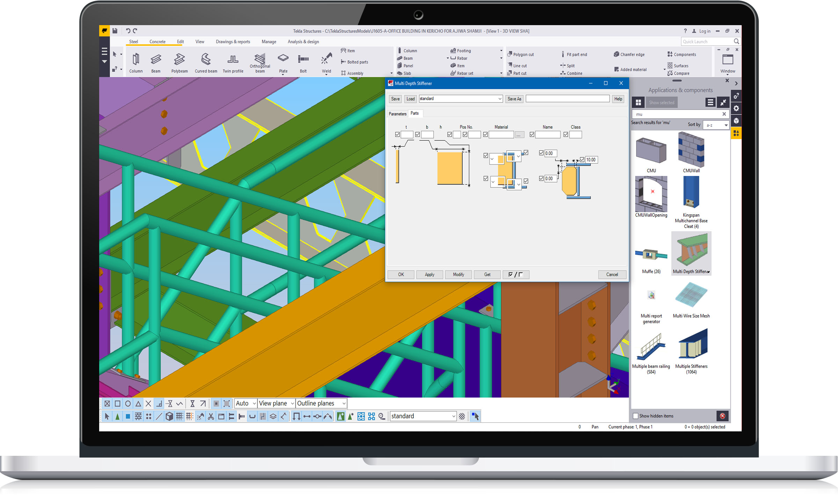Select the Twin profile tool

coord(233,63)
